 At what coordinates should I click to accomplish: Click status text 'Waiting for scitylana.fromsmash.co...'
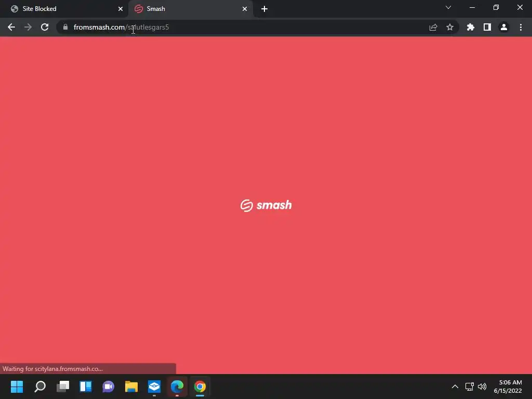tap(52, 369)
